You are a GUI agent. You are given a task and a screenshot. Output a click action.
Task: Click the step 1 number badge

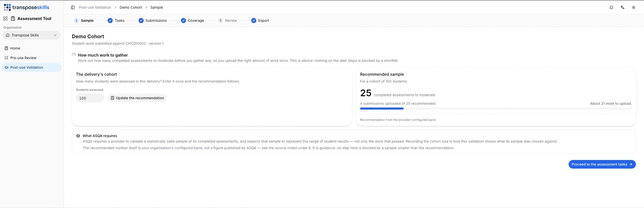(76, 21)
